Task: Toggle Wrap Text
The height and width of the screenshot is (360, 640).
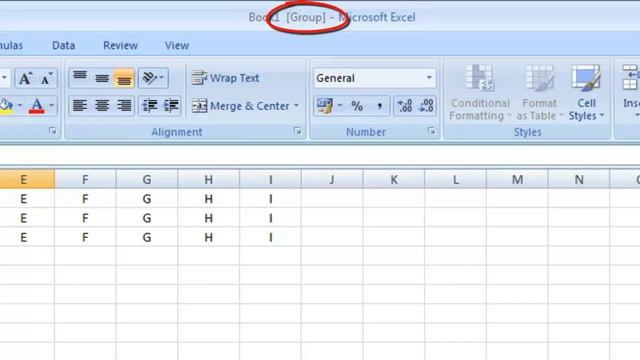Action: (x=226, y=78)
